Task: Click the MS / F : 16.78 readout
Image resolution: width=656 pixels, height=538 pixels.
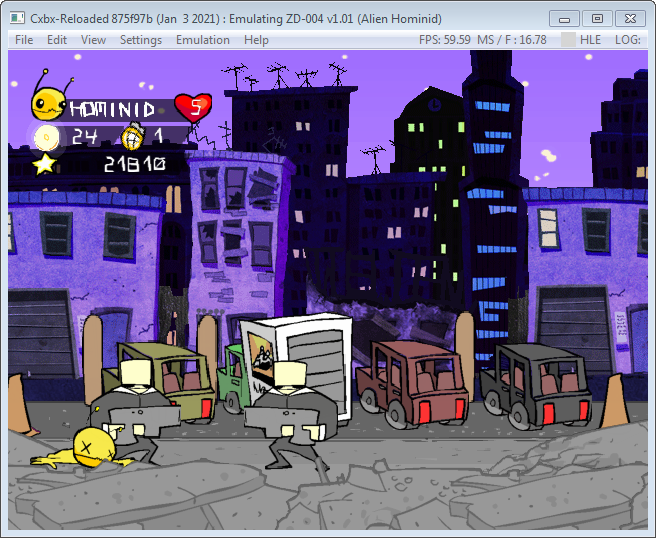Action: click(512, 40)
